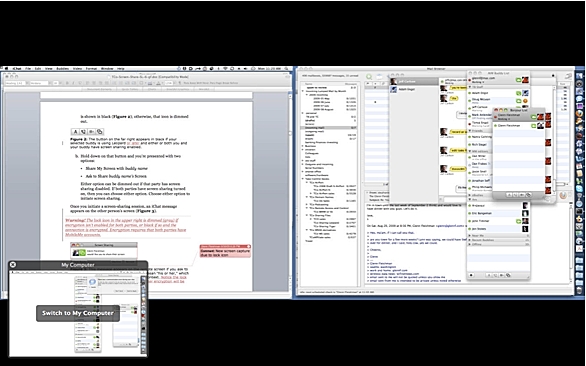Open the Video menu
The image size is (586, 366).
(x=77, y=69)
